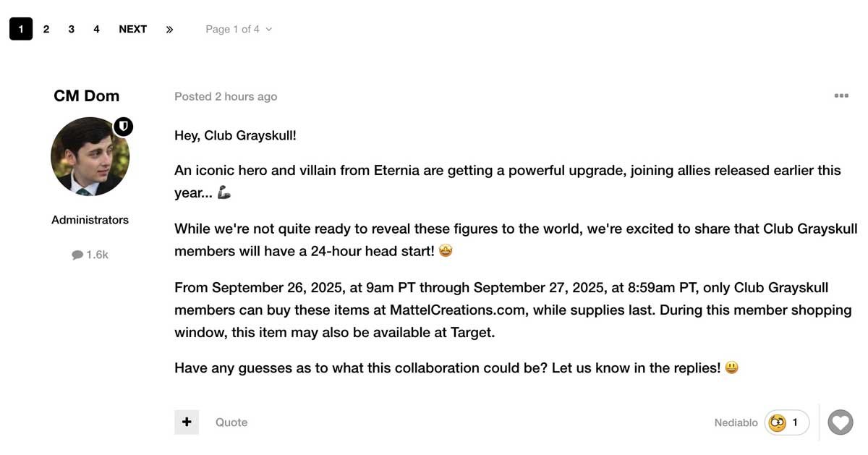The image size is (868, 455).
Task: Open the CM Dom username profile link
Action: coord(86,95)
